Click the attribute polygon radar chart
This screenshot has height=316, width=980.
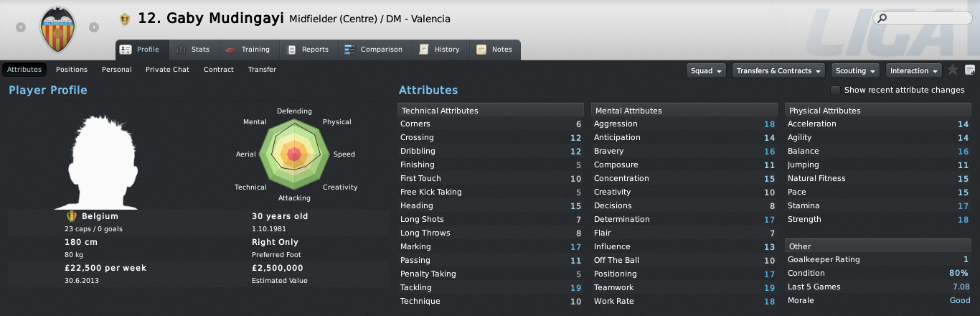294,154
